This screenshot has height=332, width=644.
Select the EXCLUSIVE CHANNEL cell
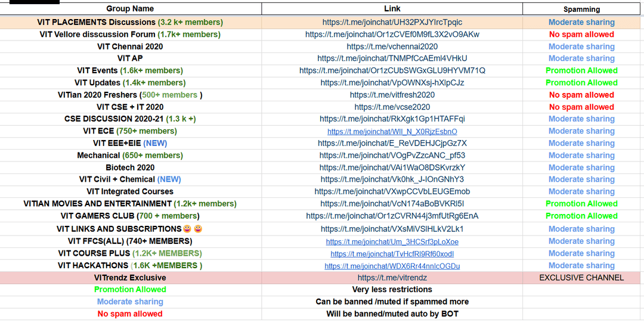pyautogui.click(x=581, y=278)
